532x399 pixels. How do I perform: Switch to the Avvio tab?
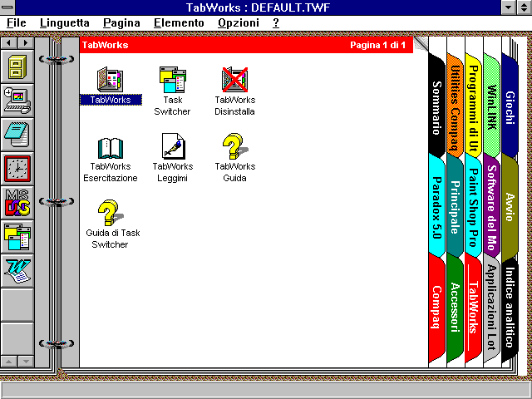tap(510, 207)
